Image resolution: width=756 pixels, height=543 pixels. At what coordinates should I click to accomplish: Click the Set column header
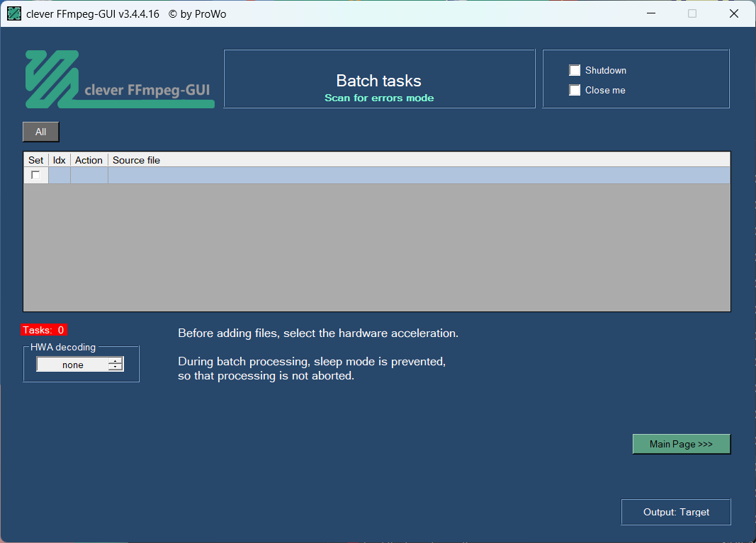click(x=36, y=160)
